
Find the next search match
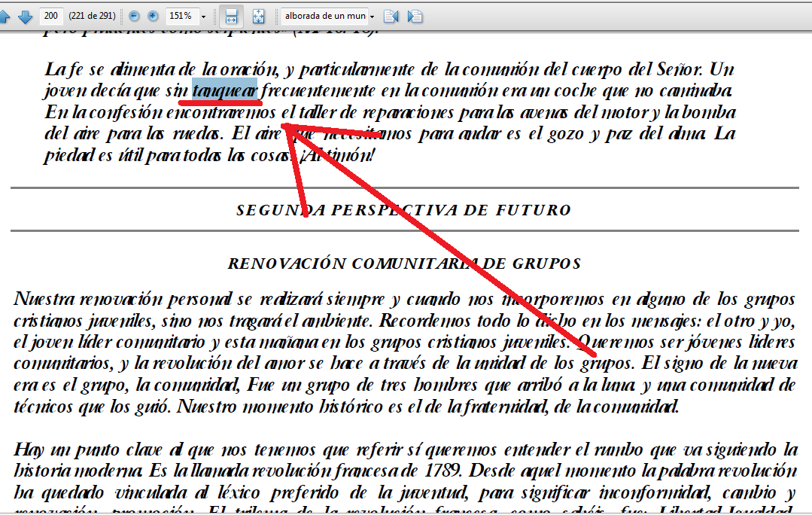pyautogui.click(x=415, y=16)
